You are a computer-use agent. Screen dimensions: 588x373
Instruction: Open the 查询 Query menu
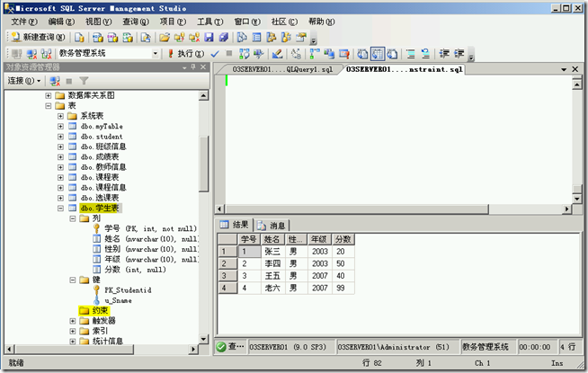pos(136,22)
